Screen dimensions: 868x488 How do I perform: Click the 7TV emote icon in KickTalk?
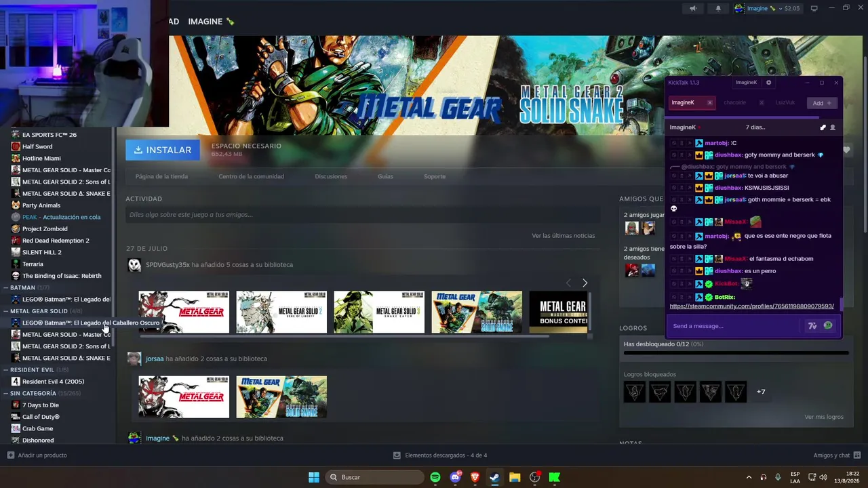[812, 326]
